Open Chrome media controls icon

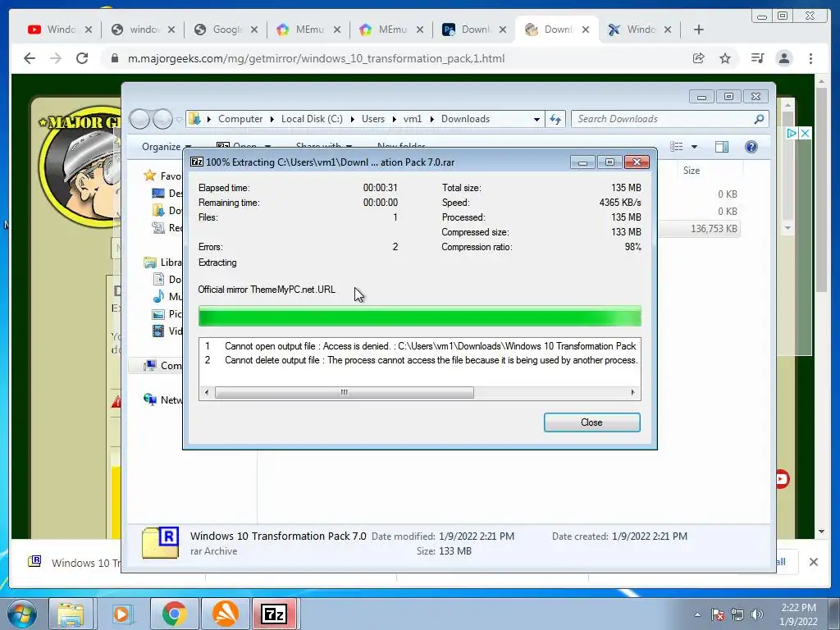point(757,58)
